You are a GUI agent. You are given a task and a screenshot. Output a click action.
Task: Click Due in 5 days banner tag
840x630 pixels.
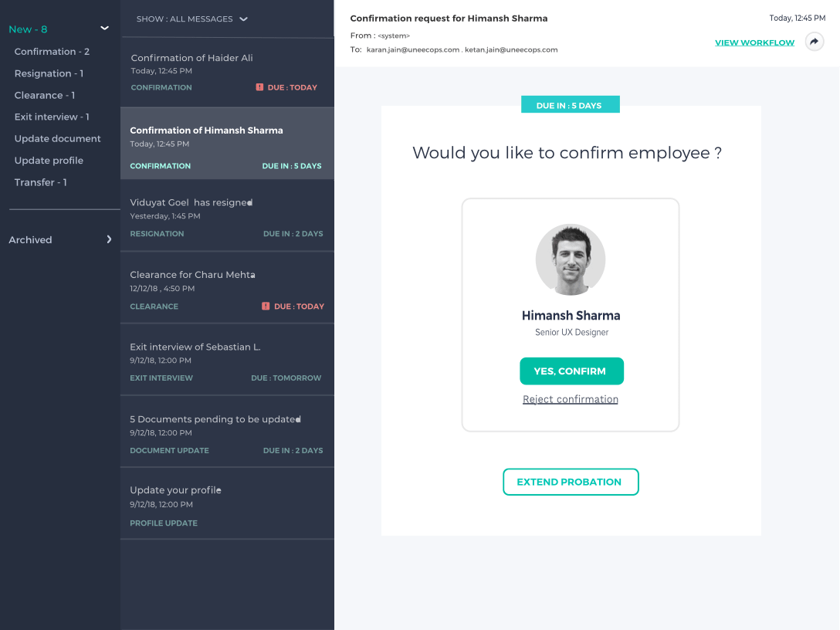coord(571,104)
